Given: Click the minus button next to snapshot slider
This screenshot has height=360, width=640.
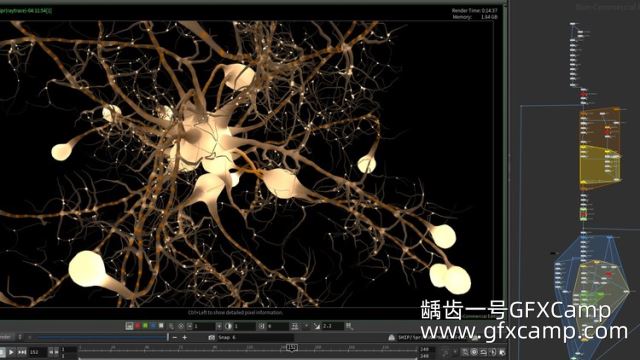Looking at the screenshot, I should point(175,338).
